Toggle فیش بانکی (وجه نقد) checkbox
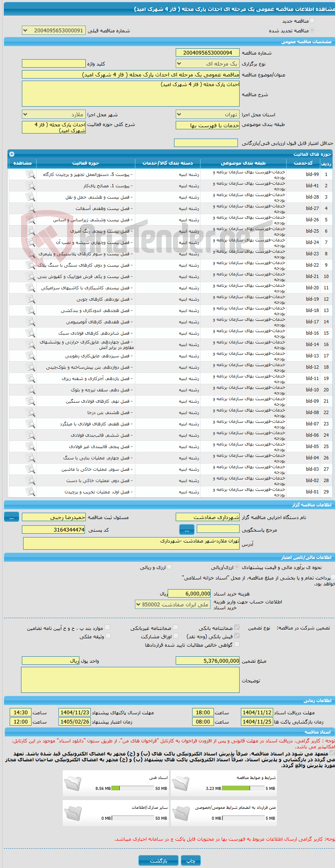Image resolution: width=335 pixels, height=868 pixels. pyautogui.click(x=237, y=636)
